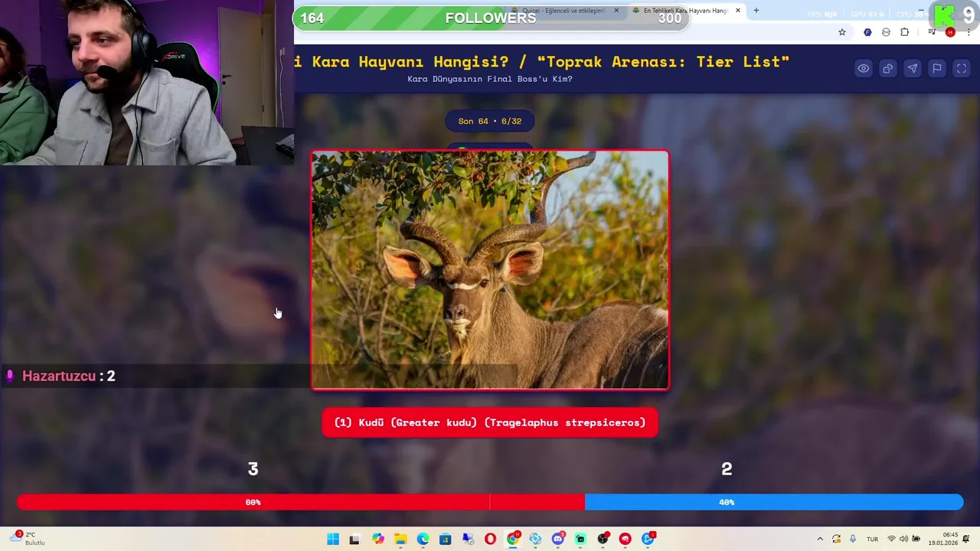Open File Explorer from the taskbar

(x=400, y=540)
